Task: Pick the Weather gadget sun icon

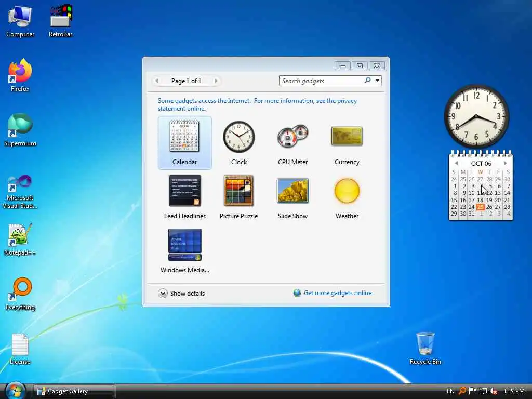Action: click(x=347, y=191)
